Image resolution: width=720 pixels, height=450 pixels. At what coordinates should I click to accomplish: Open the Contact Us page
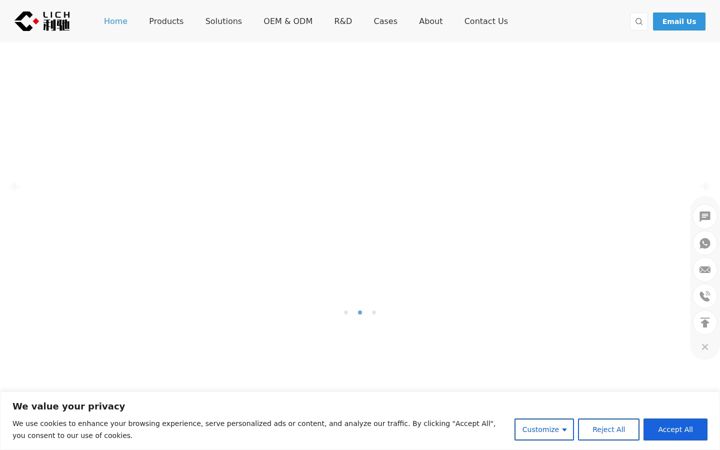point(486,21)
